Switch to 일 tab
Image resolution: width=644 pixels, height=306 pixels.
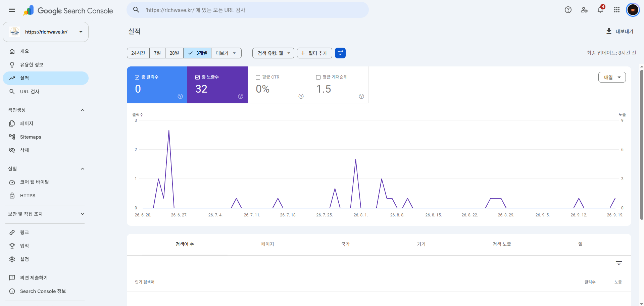(x=580, y=244)
